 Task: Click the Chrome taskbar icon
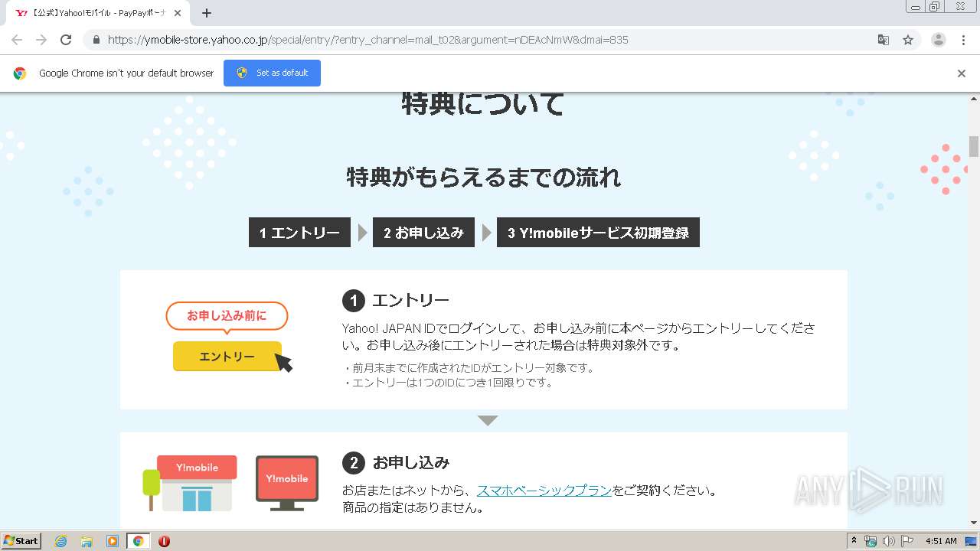tap(139, 541)
